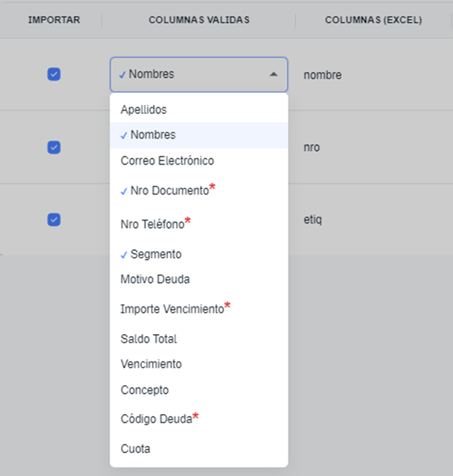This screenshot has height=476, width=453.
Task: Select Correo Electrónico option
Action: click(x=167, y=161)
